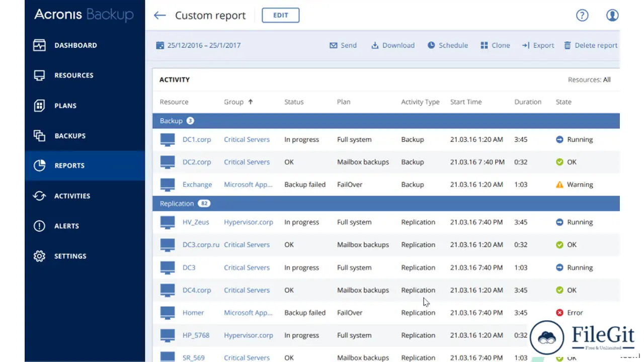Sort by the Group column header

tap(238, 102)
